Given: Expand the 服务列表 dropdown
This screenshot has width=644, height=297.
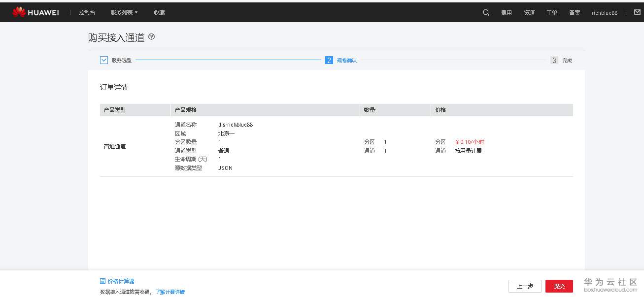Looking at the screenshot, I should pos(124,12).
